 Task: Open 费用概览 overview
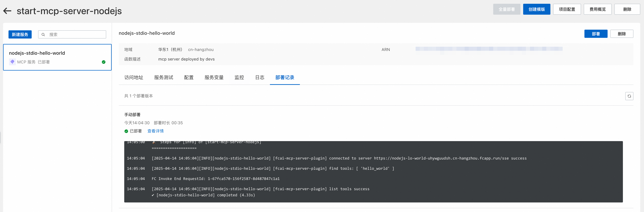[597, 9]
